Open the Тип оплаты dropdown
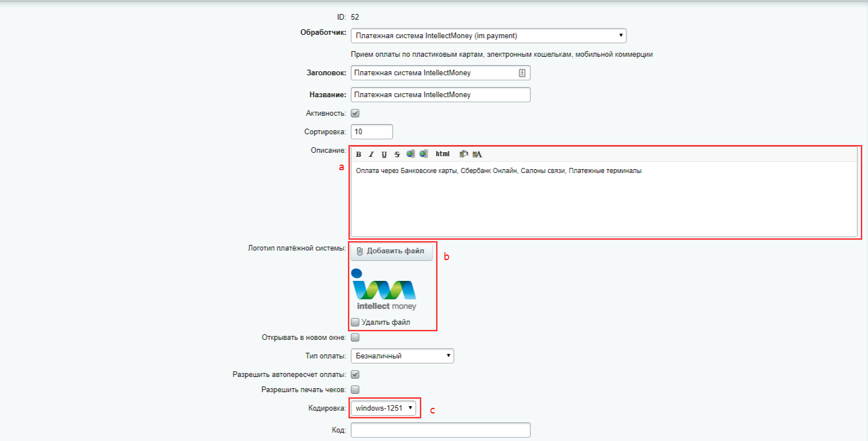The image size is (868, 441). point(402,356)
